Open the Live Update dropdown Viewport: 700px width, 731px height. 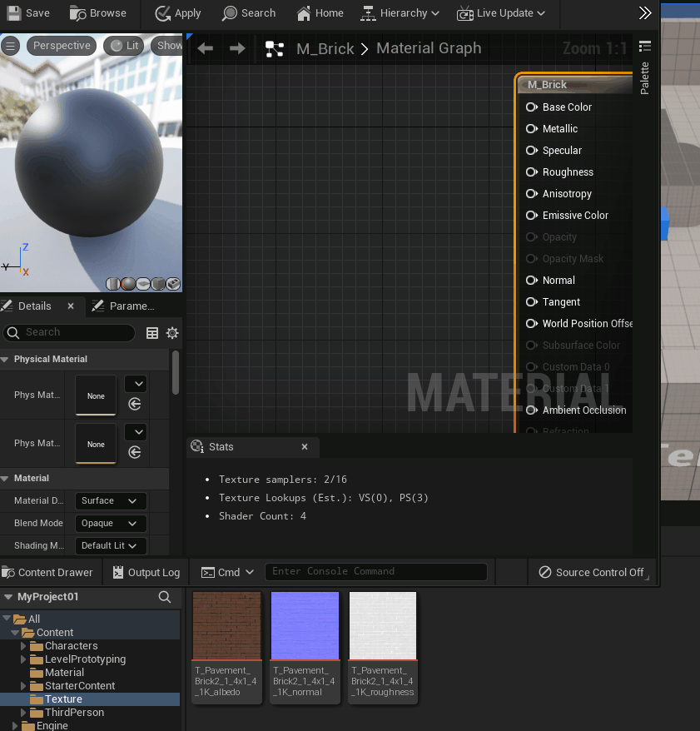click(501, 13)
